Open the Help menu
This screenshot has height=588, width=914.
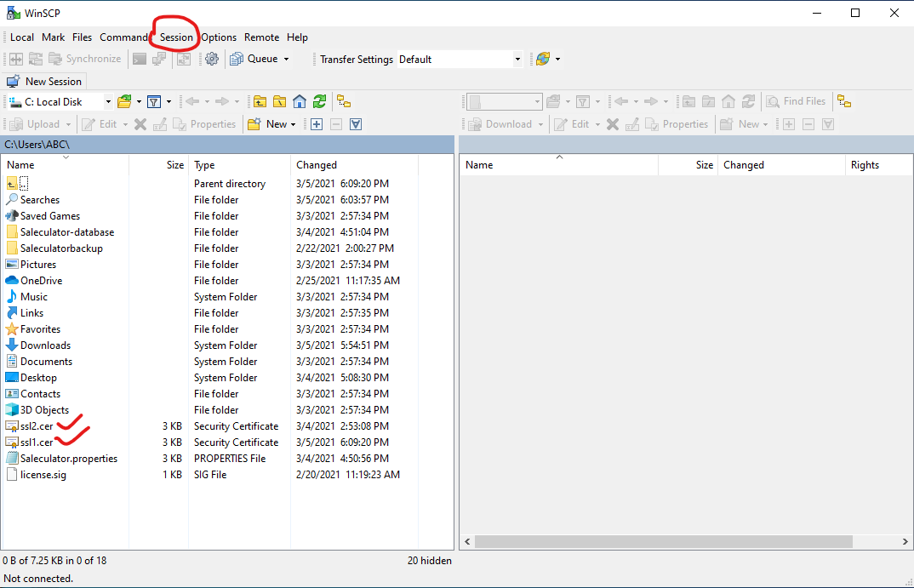(x=297, y=37)
